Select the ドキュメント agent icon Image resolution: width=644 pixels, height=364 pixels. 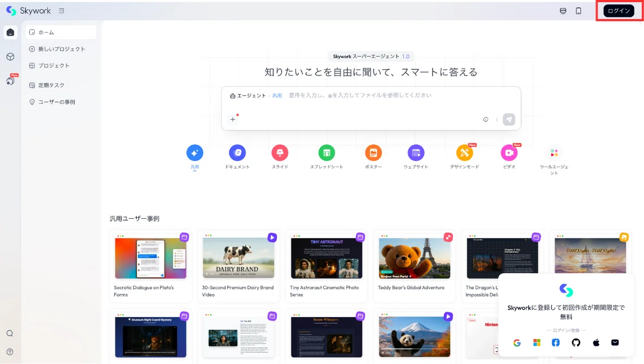click(x=238, y=153)
